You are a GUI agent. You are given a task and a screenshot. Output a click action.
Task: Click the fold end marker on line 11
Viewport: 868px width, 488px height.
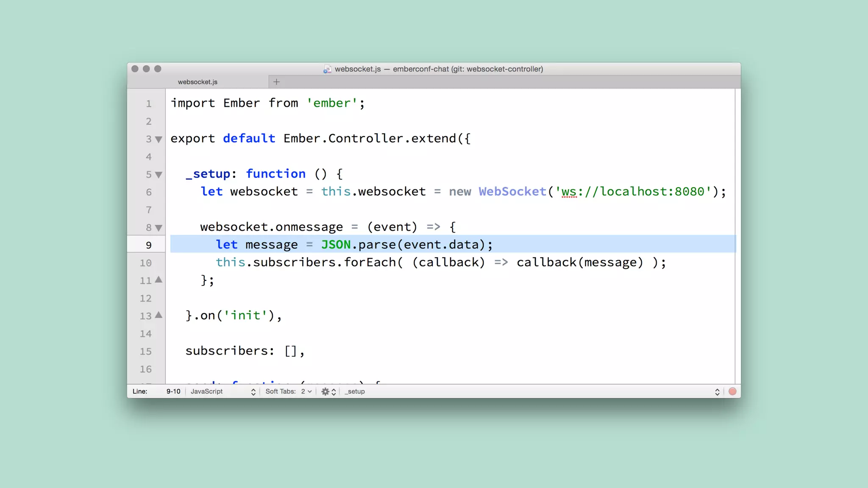[159, 280]
